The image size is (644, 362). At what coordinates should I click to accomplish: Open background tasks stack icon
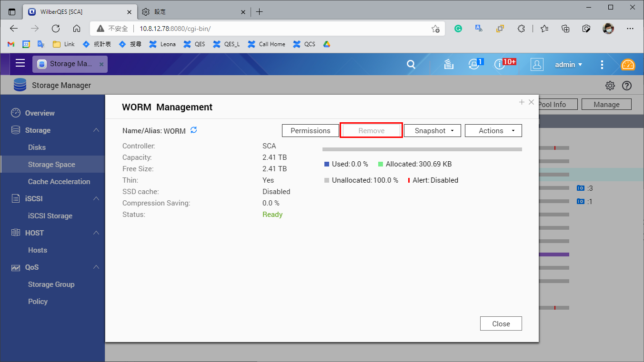(x=448, y=65)
